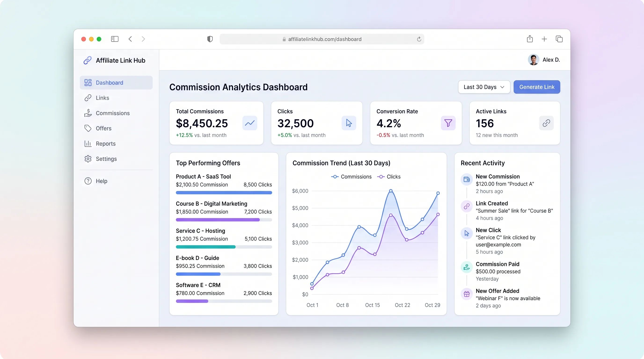Open the Links sidebar item

(x=116, y=98)
